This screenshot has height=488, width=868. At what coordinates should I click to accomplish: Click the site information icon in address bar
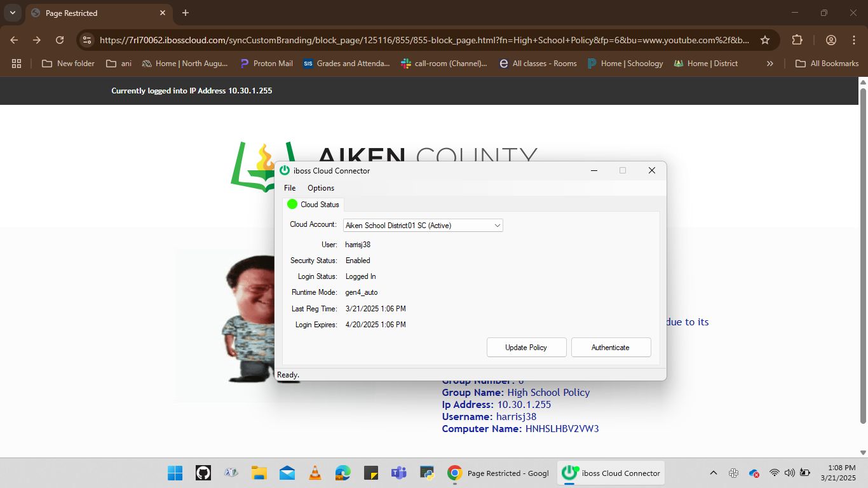coord(88,40)
